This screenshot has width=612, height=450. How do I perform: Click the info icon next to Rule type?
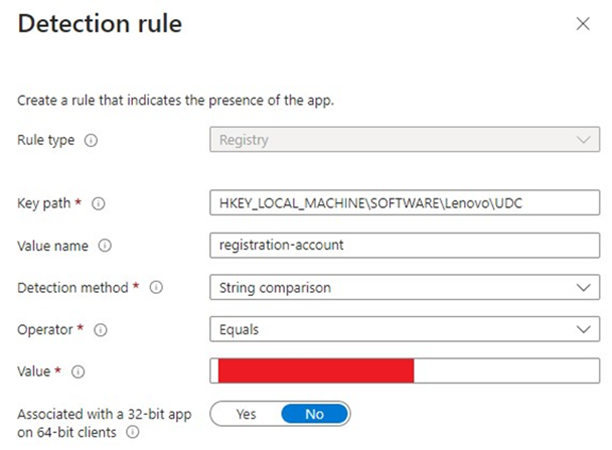pyautogui.click(x=91, y=141)
